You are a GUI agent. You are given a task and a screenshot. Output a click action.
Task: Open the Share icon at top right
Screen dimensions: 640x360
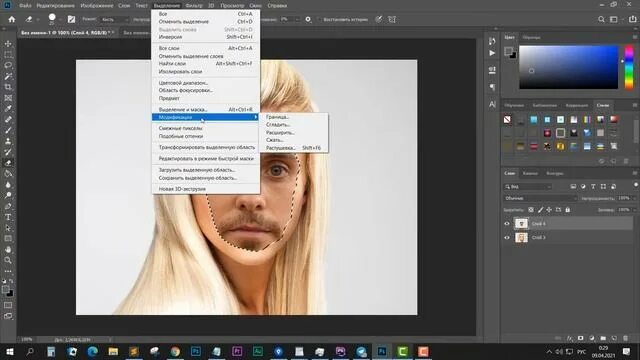point(632,19)
